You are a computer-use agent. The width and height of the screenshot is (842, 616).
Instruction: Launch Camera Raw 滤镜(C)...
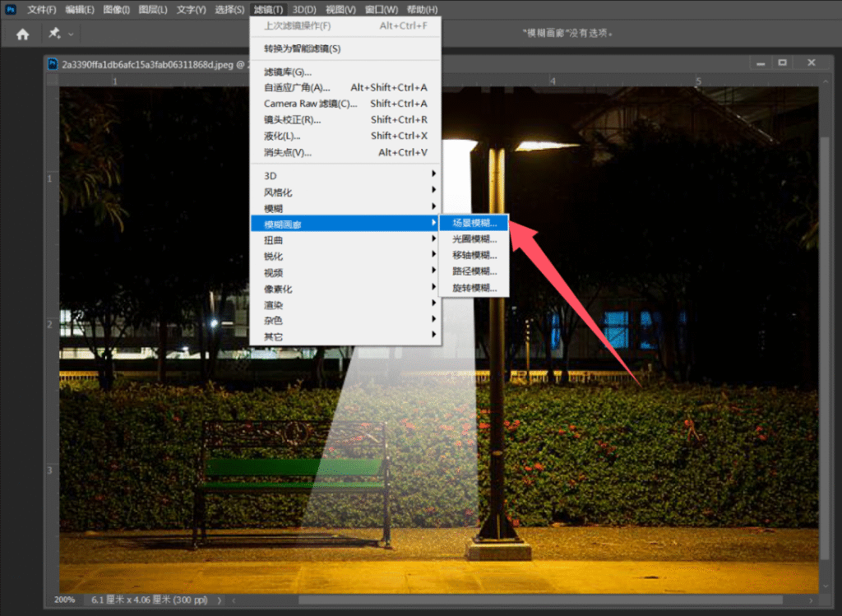point(346,104)
